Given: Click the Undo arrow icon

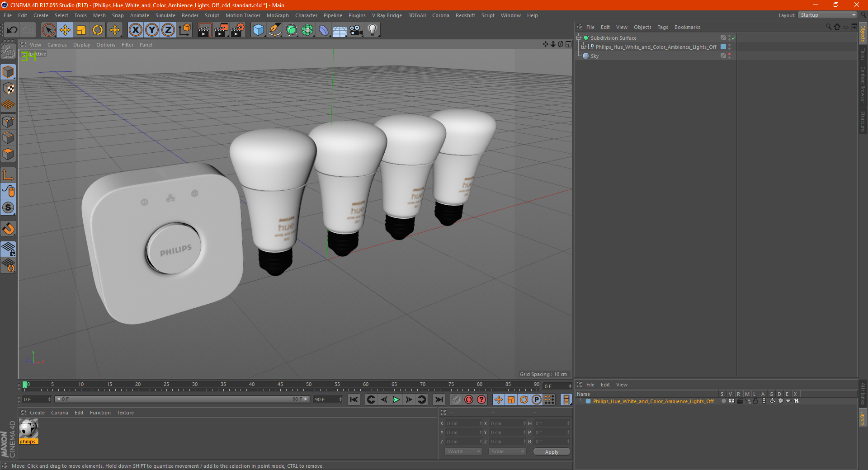Looking at the screenshot, I should pyautogui.click(x=12, y=30).
